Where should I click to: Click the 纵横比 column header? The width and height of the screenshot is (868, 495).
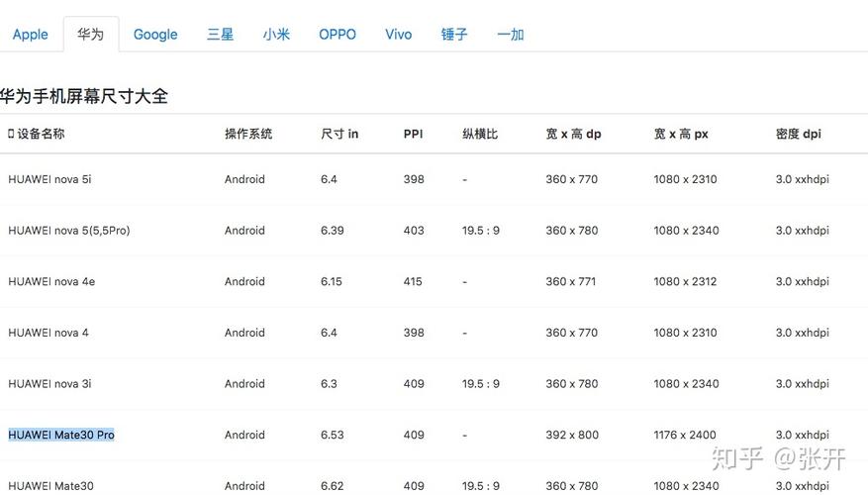tap(480, 134)
